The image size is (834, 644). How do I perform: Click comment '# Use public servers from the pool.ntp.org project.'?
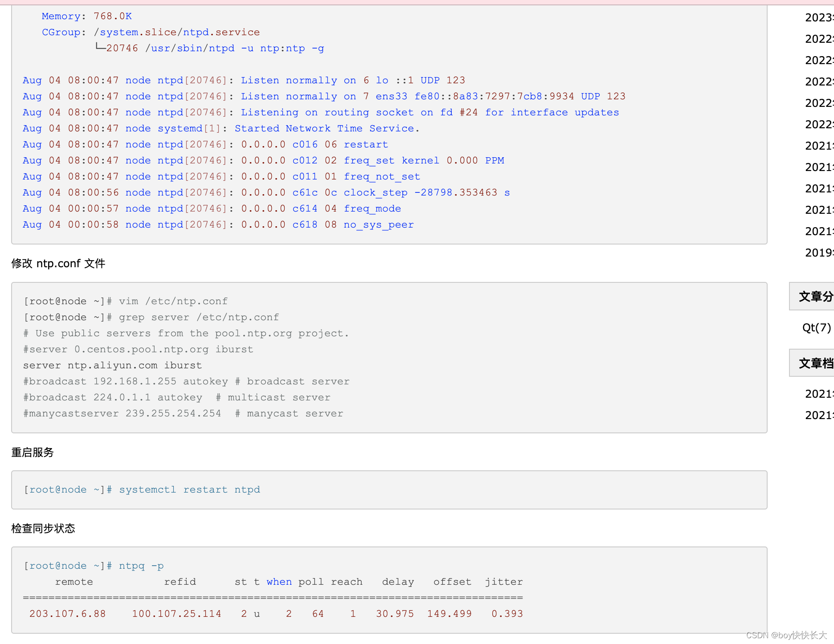[186, 334]
